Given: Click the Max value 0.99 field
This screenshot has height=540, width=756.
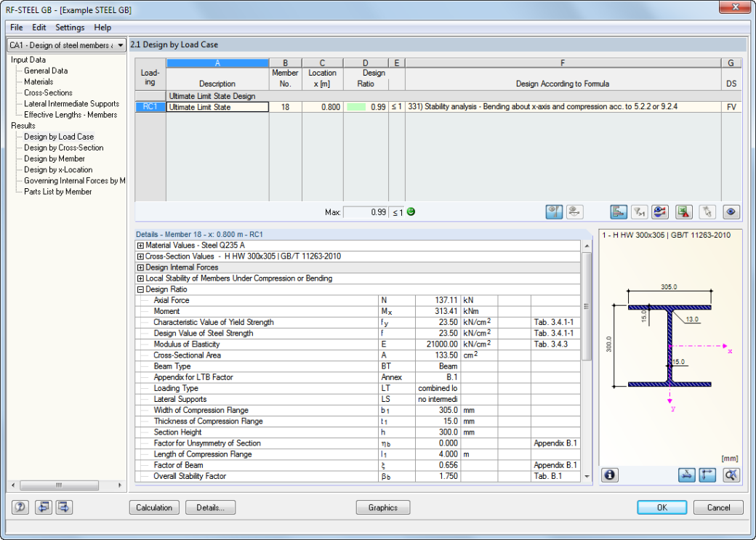Looking at the screenshot, I should point(366,212).
